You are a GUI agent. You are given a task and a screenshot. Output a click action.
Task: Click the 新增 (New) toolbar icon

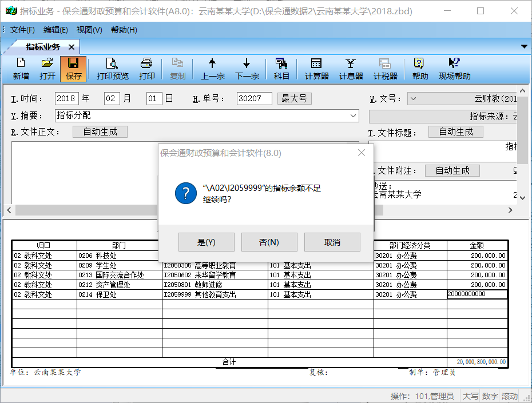click(21, 69)
